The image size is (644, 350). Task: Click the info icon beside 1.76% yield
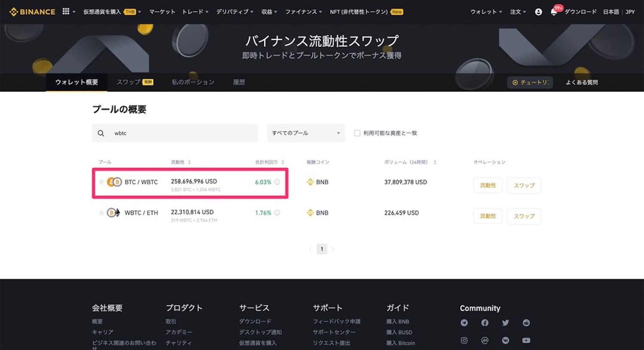pos(277,213)
